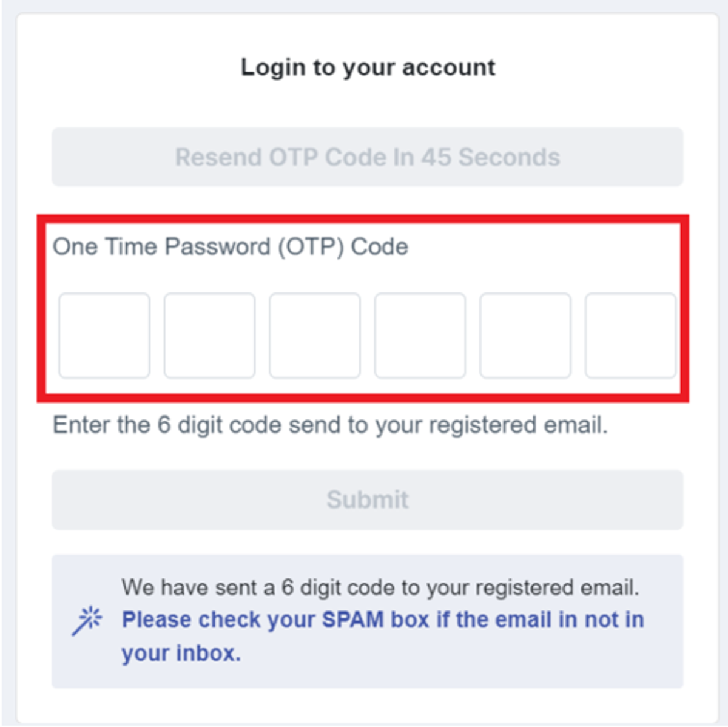
Task: Select the first OTP digit box
Action: pyautogui.click(x=104, y=335)
